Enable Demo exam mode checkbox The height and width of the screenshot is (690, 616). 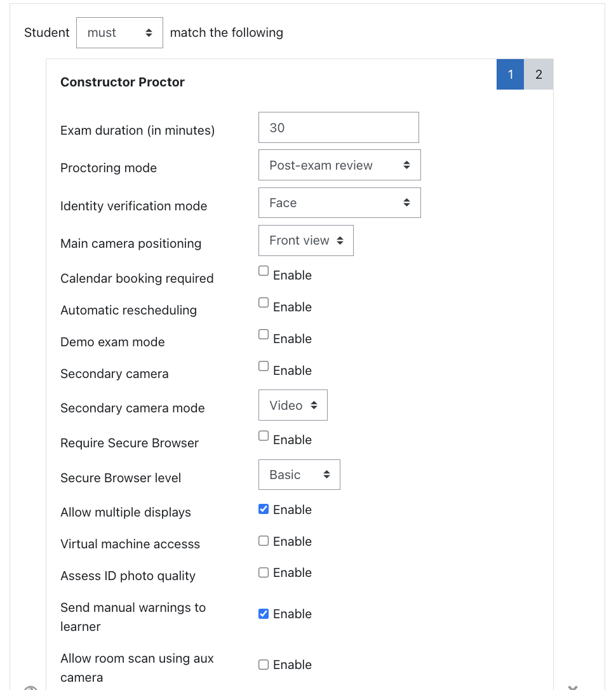coord(264,335)
